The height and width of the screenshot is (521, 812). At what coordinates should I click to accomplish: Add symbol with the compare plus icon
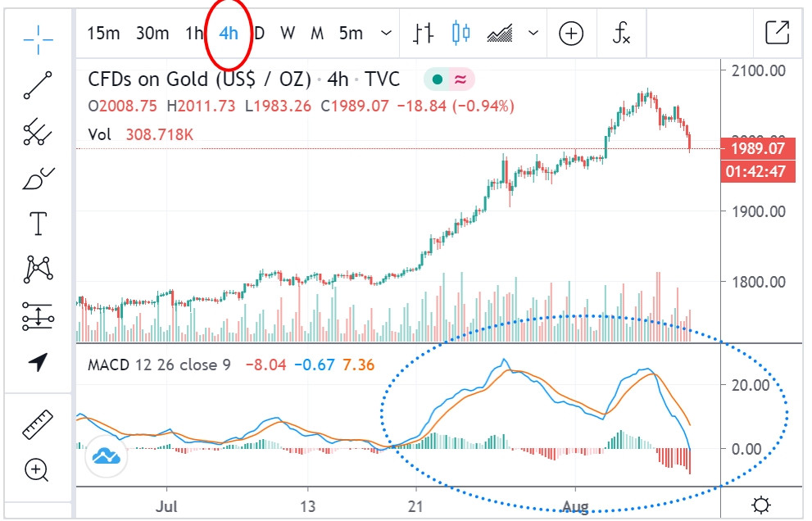(x=571, y=34)
